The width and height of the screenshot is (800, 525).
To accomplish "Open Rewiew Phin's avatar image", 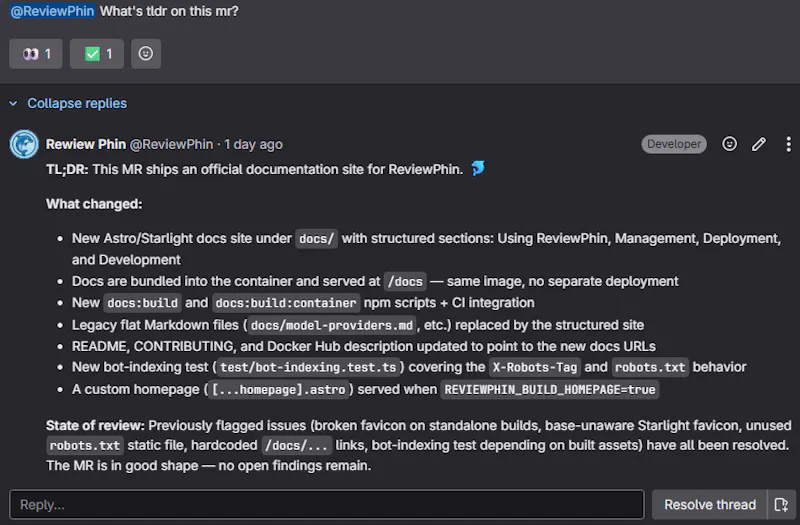I will [x=24, y=144].
